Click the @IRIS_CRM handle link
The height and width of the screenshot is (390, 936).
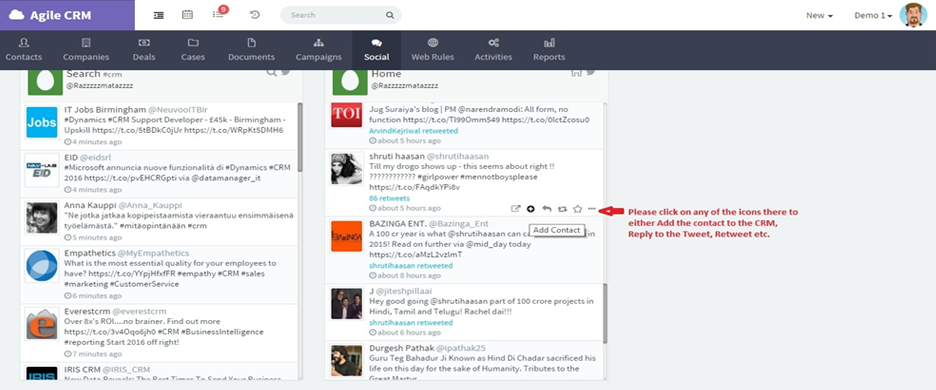click(x=127, y=370)
